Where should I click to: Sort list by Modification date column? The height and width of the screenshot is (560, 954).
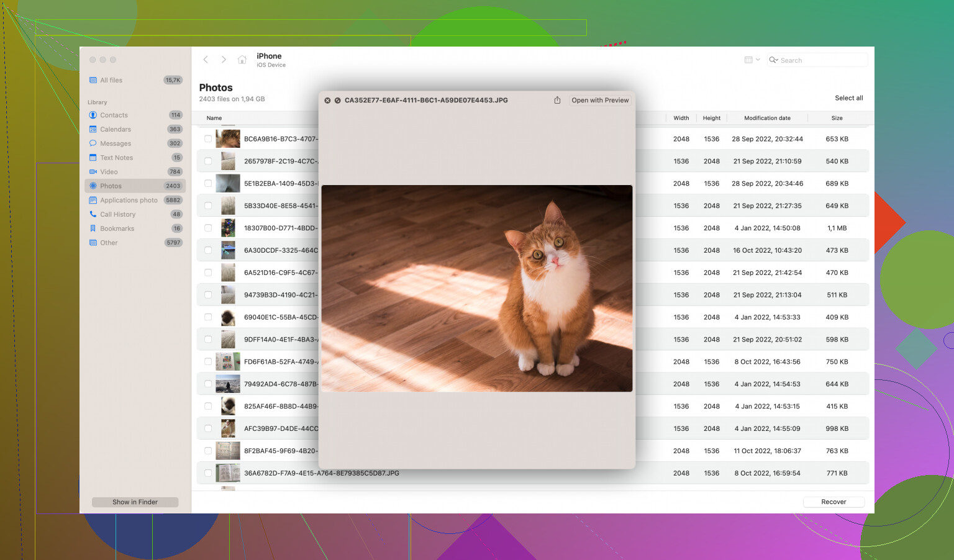click(767, 118)
